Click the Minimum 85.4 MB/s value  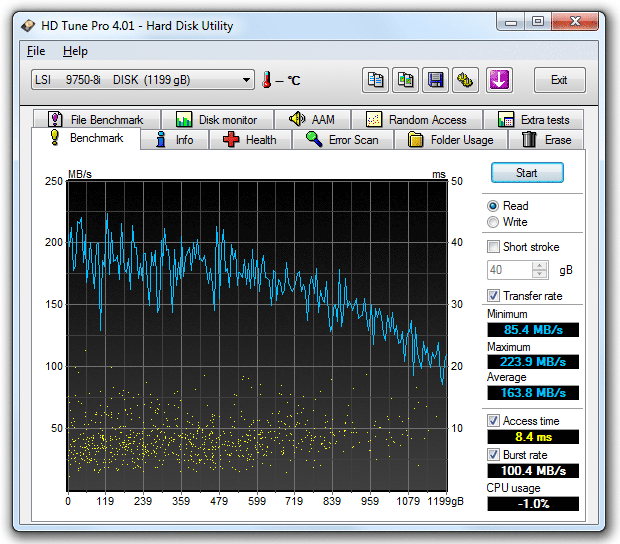pyautogui.click(x=533, y=330)
